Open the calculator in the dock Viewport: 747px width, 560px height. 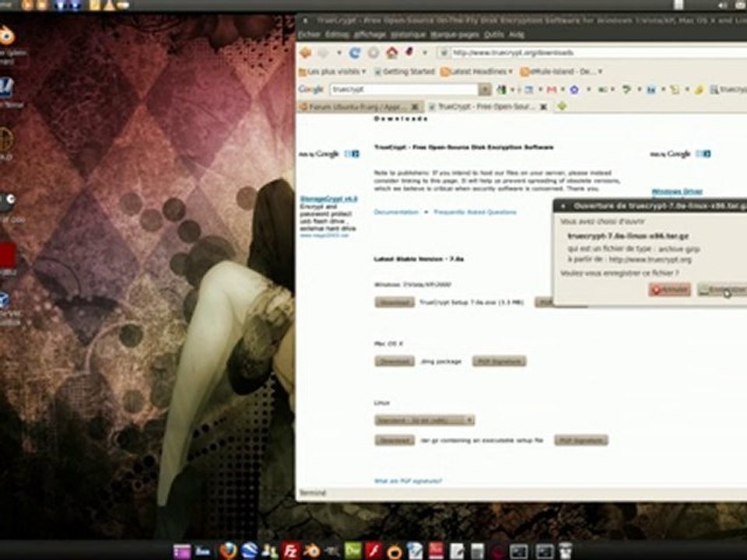(x=477, y=551)
